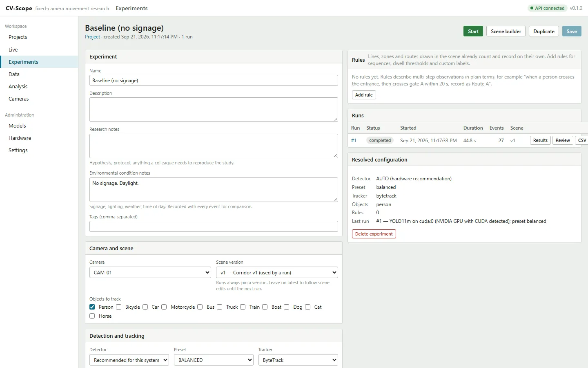588x368 pixels.
Task: Go to the Live sidebar item
Action: pyautogui.click(x=39, y=49)
